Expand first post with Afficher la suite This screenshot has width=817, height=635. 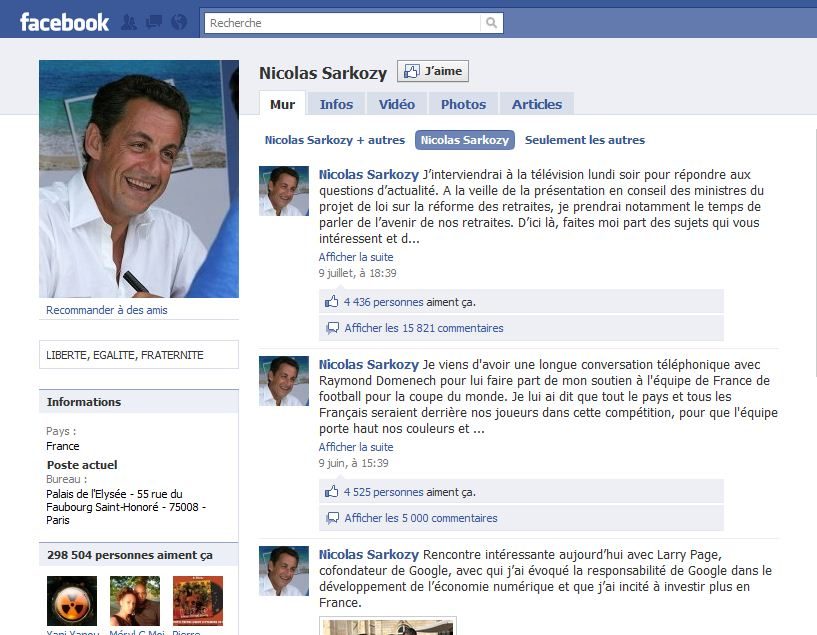point(356,257)
